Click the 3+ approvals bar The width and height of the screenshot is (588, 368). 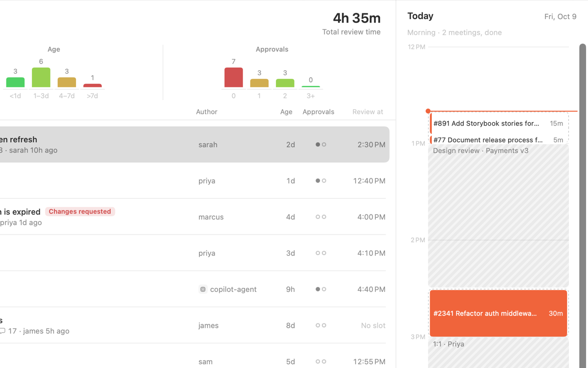coord(311,86)
